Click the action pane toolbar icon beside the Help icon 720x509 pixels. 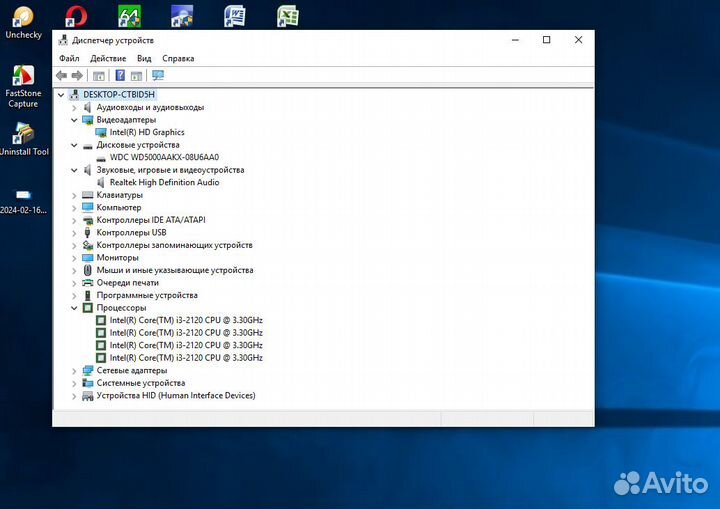(x=136, y=75)
